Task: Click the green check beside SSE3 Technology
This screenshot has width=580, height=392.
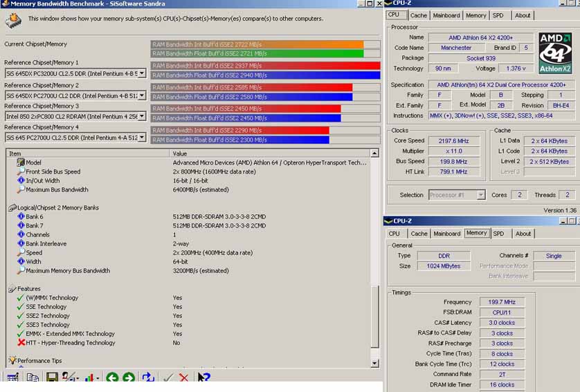Action: pyautogui.click(x=21, y=325)
